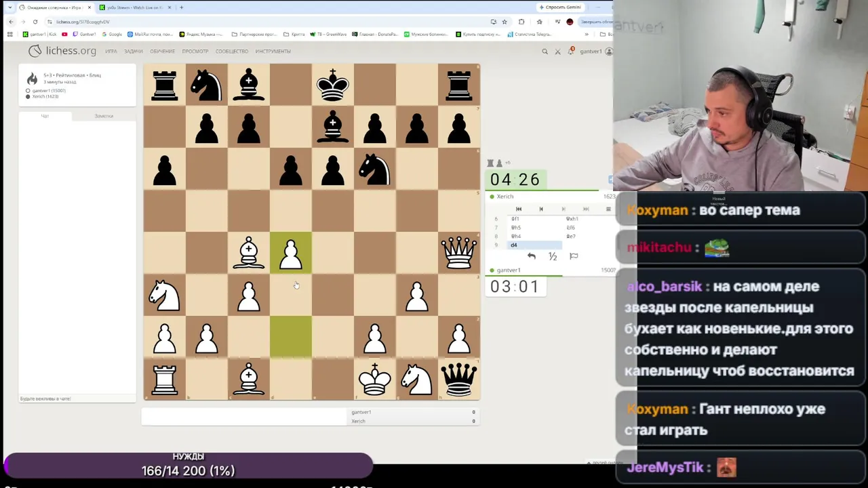Click the crossed swords challenges icon

(558, 52)
